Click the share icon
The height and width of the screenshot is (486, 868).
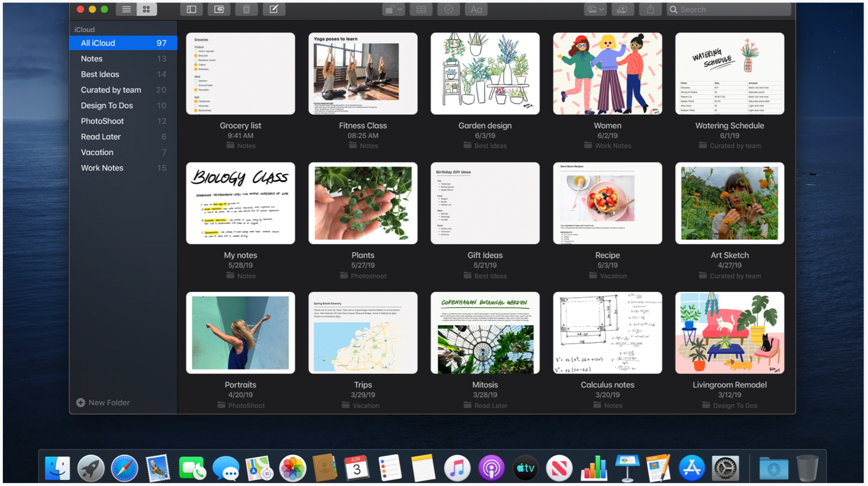(650, 9)
